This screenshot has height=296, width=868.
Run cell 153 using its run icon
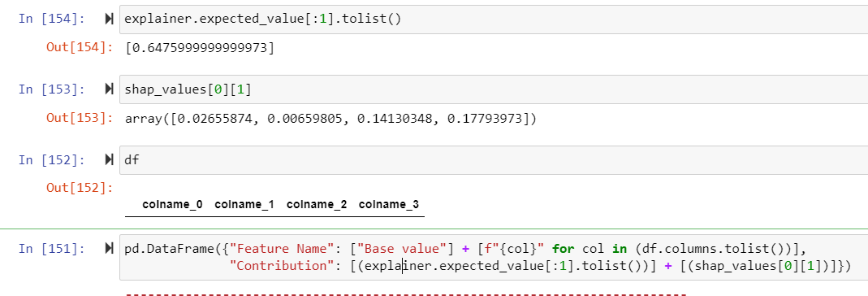coord(109,89)
